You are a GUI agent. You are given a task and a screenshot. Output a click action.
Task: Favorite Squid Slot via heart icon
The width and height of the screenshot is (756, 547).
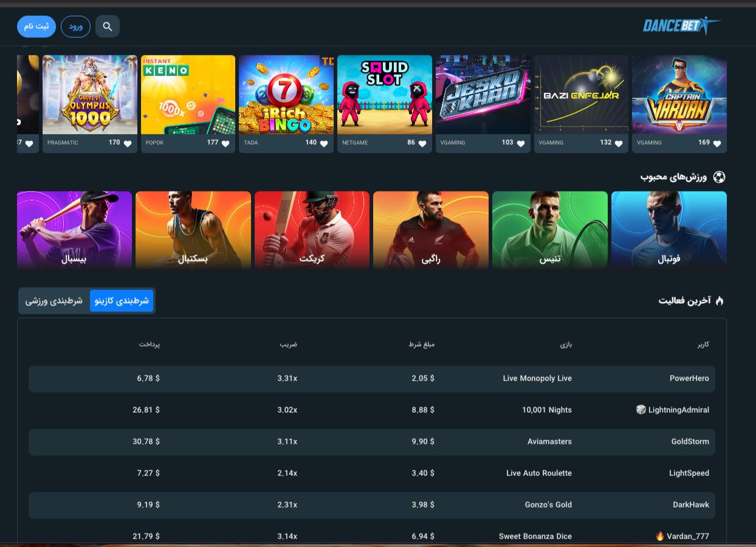[x=422, y=143]
